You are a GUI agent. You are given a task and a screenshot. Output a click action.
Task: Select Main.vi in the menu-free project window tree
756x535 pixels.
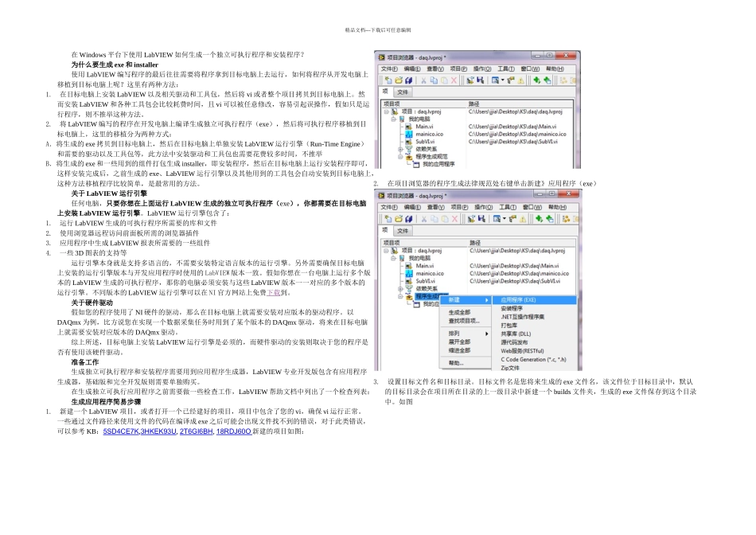[x=424, y=127]
